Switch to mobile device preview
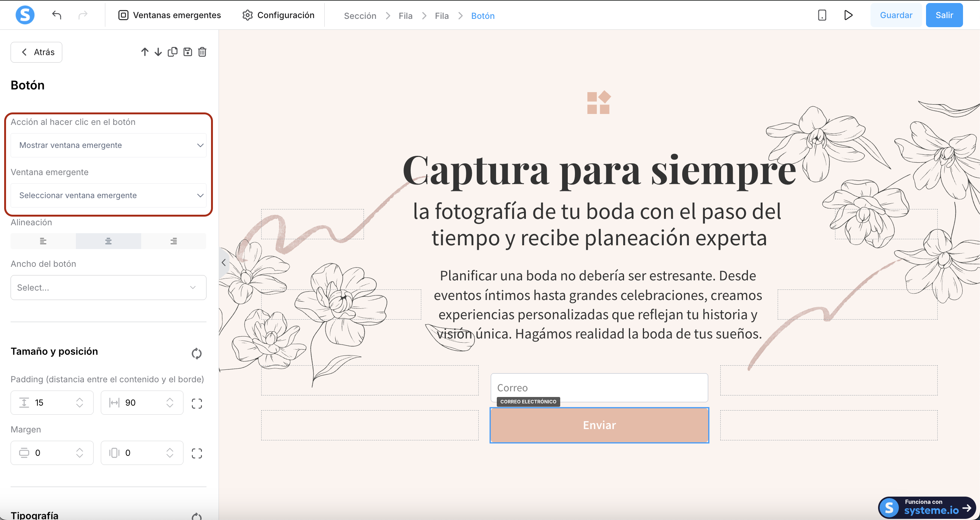Image resolution: width=980 pixels, height=520 pixels. click(822, 15)
